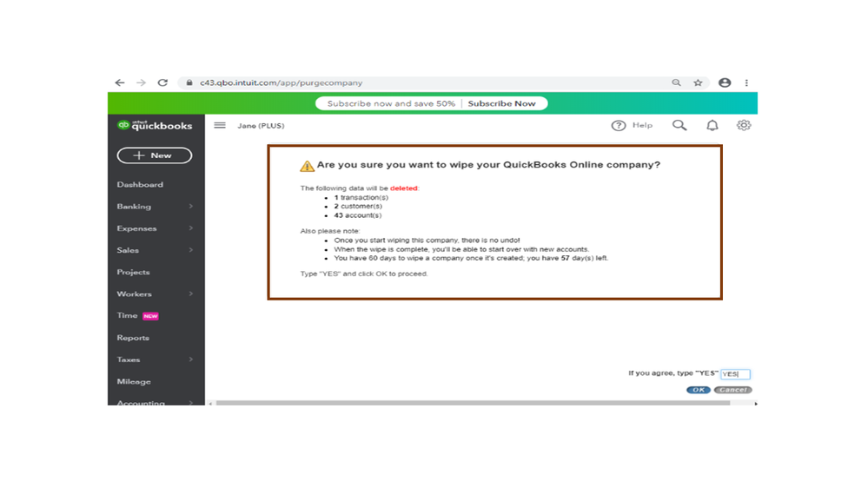Go back with the browser back arrow
This screenshot has height=488, width=868.
[120, 82]
